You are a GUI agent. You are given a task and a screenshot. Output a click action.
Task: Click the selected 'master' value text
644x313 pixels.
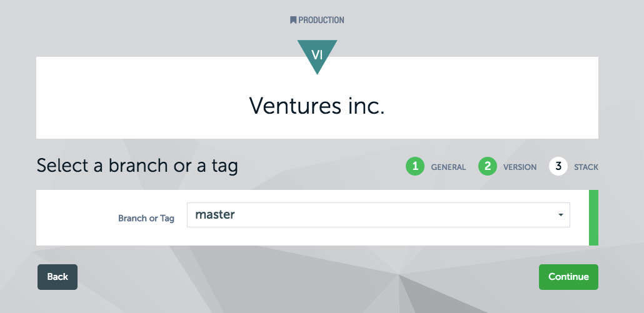point(215,215)
